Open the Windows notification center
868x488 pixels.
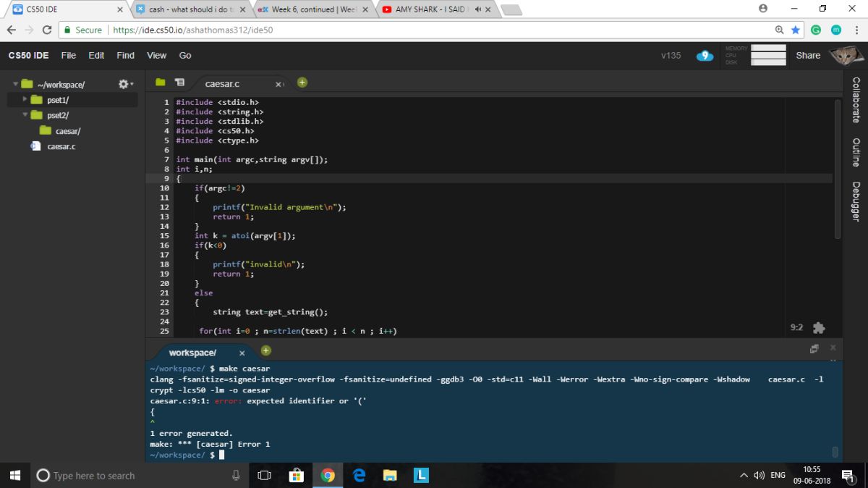coord(846,476)
